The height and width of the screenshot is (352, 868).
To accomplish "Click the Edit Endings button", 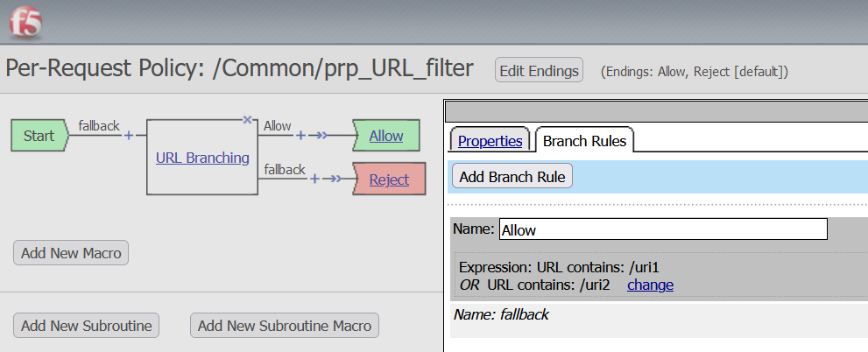I will (539, 71).
